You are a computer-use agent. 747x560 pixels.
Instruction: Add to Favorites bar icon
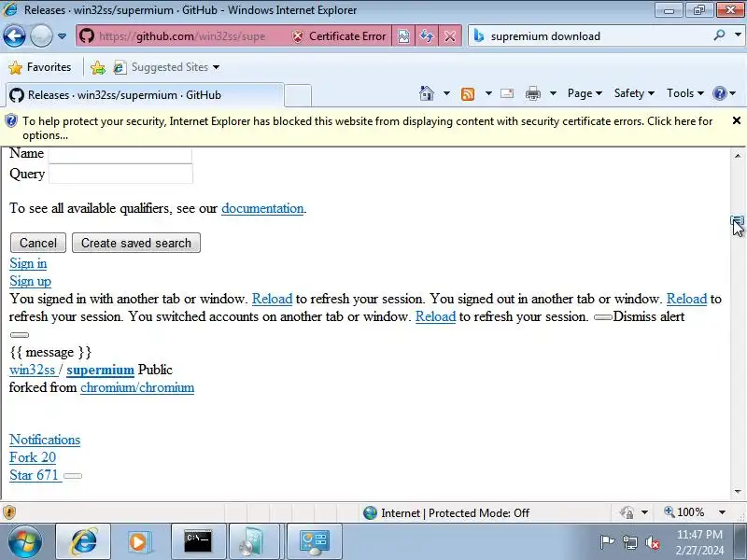click(x=98, y=67)
